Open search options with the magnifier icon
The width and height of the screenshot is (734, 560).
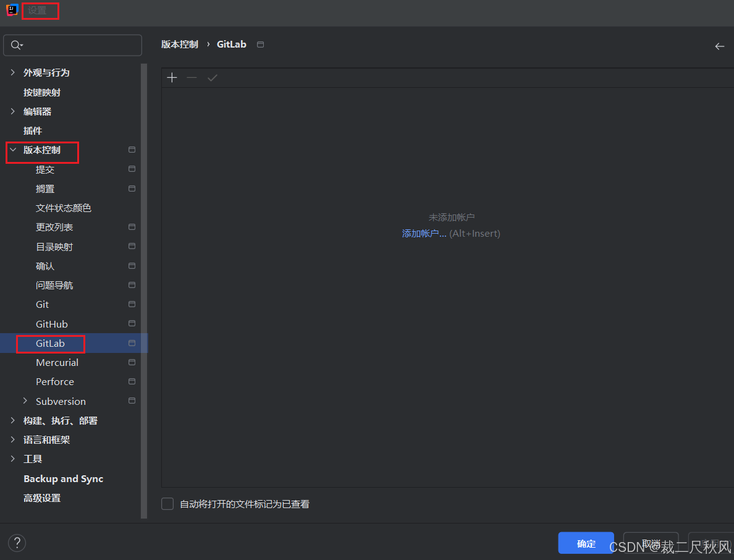pos(17,45)
